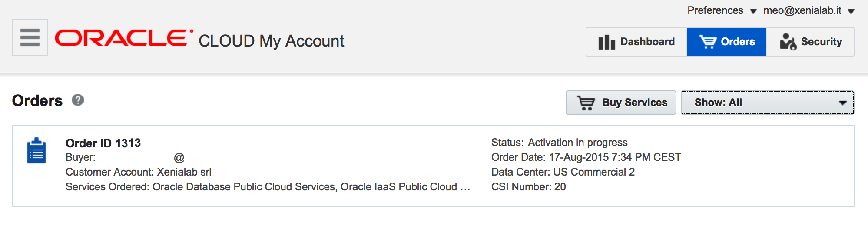Click the Orders page heading
The width and height of the screenshot is (868, 226).
37,100
